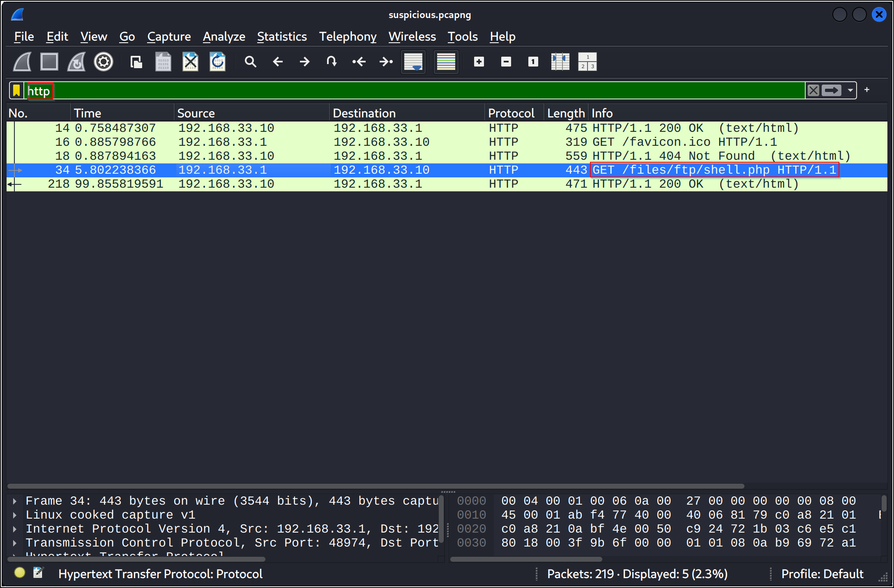The image size is (894, 588).
Task: Click the find packet magnifier icon
Action: [x=250, y=62]
